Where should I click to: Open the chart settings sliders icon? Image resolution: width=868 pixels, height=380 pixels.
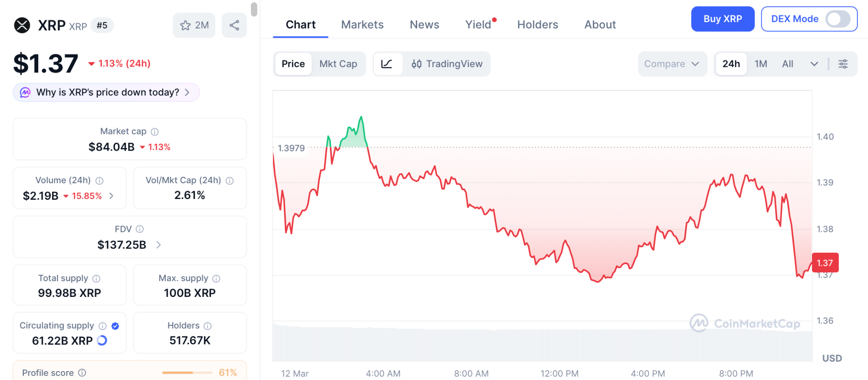tap(843, 64)
